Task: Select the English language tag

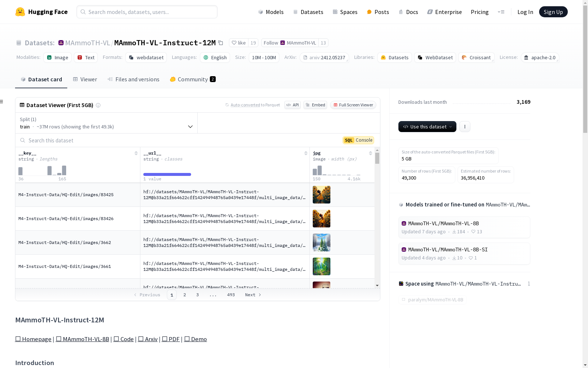Action: click(x=215, y=57)
